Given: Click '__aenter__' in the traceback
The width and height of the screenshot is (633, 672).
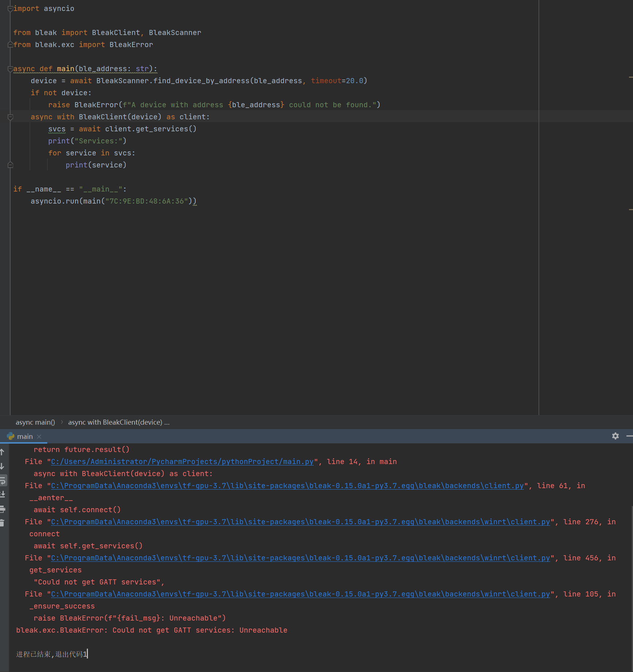Looking at the screenshot, I should click(51, 498).
